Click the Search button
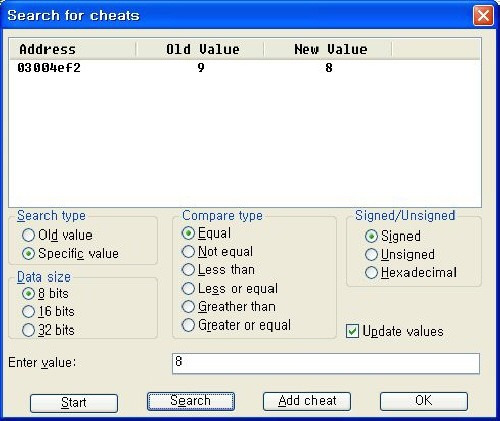Screen dimensions: 500x421 click(191, 401)
